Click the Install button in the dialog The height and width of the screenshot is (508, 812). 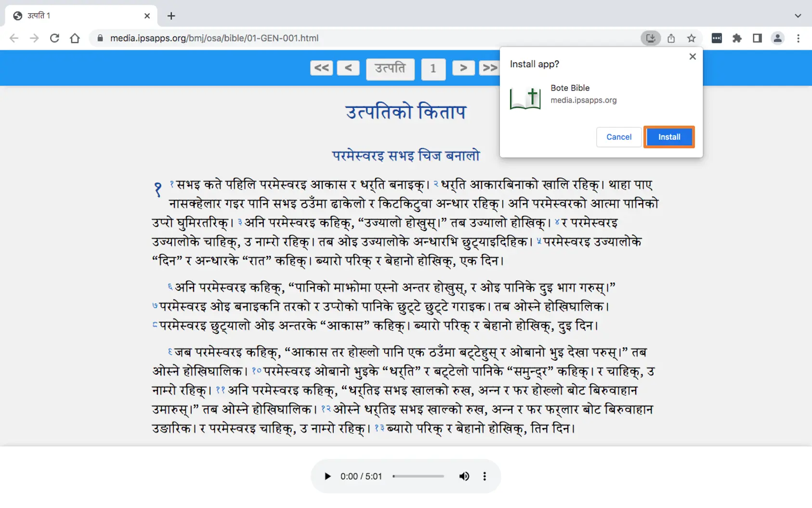pyautogui.click(x=669, y=137)
